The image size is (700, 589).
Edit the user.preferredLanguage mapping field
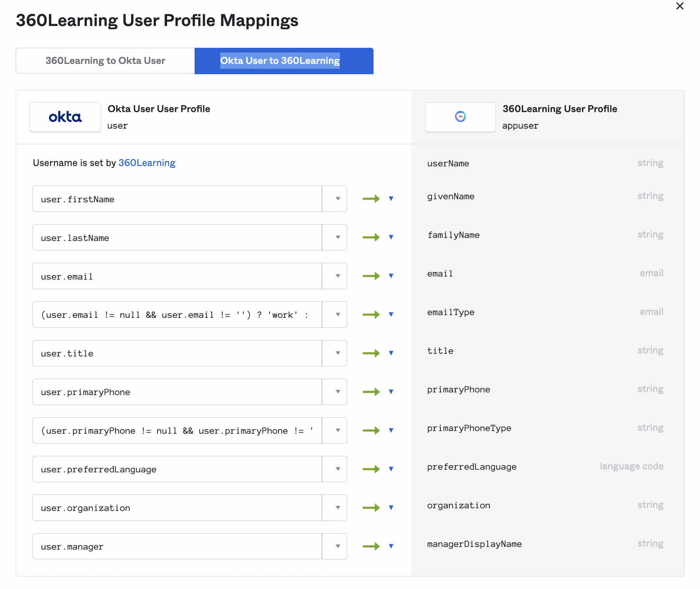177,469
